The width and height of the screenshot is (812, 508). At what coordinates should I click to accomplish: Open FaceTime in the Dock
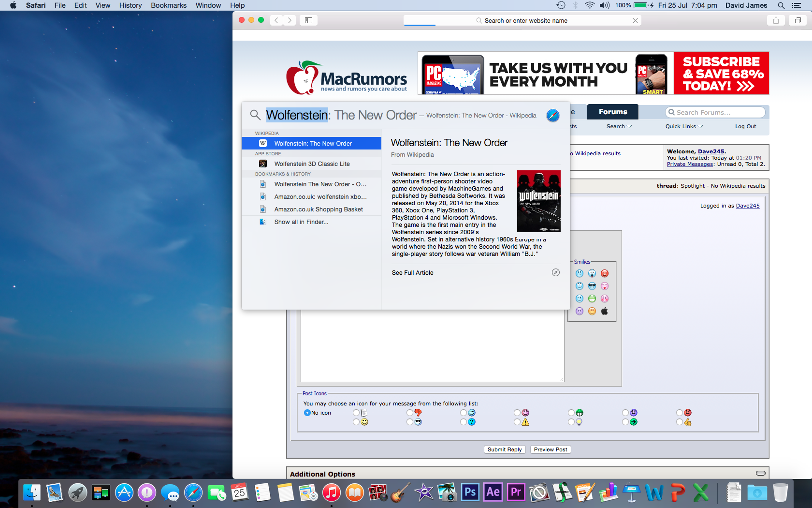coord(217,493)
